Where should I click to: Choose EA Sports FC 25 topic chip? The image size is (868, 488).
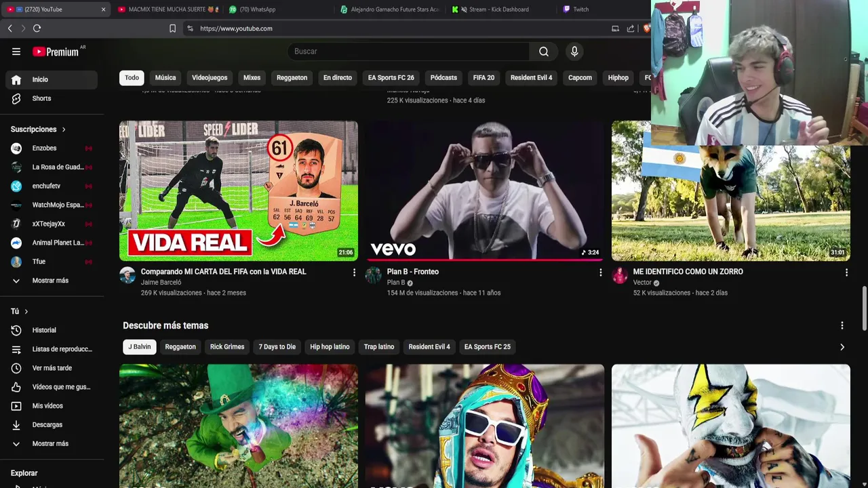488,347
